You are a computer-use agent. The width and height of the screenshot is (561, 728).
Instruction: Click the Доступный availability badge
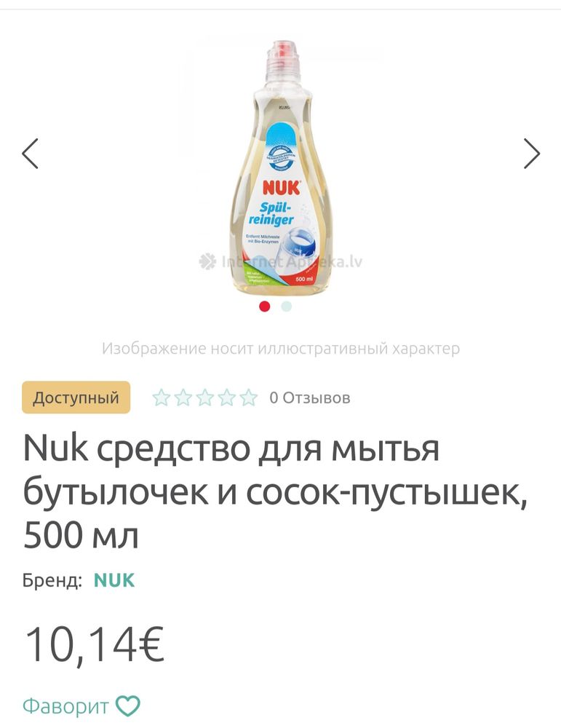click(76, 398)
